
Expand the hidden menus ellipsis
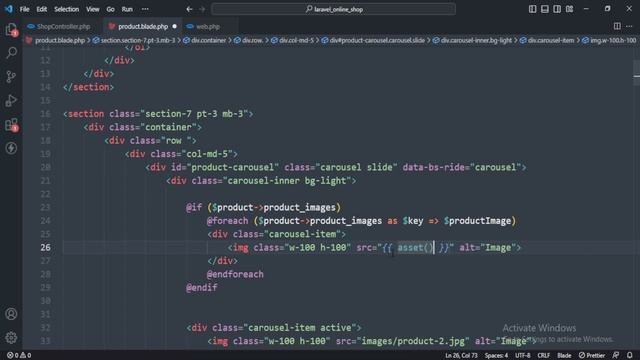pyautogui.click(x=145, y=9)
